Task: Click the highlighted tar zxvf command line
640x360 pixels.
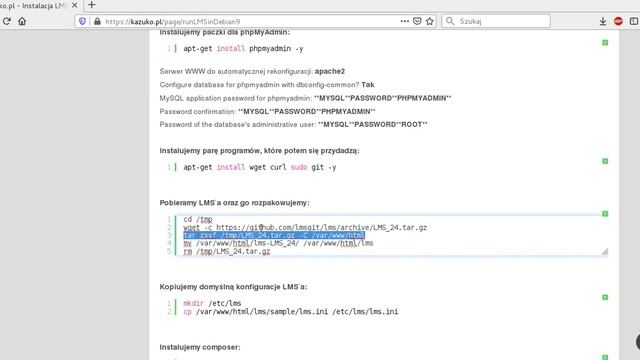Action: coord(274,235)
